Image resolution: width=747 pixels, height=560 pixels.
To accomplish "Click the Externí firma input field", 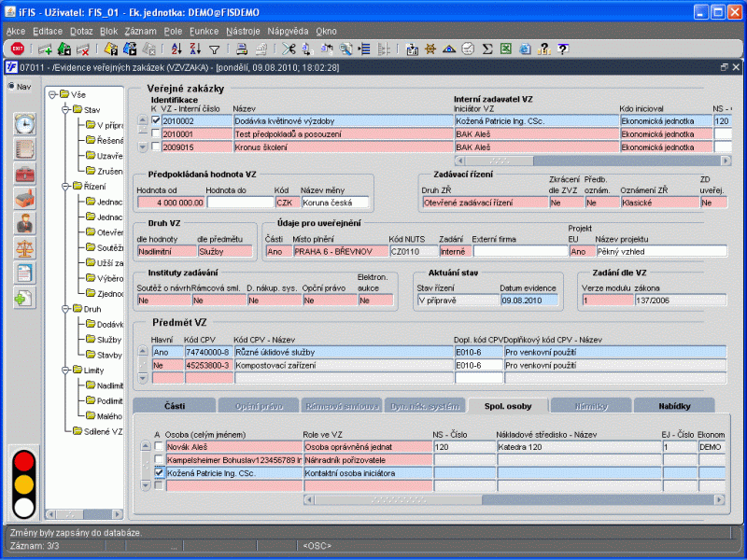I will (x=520, y=251).
